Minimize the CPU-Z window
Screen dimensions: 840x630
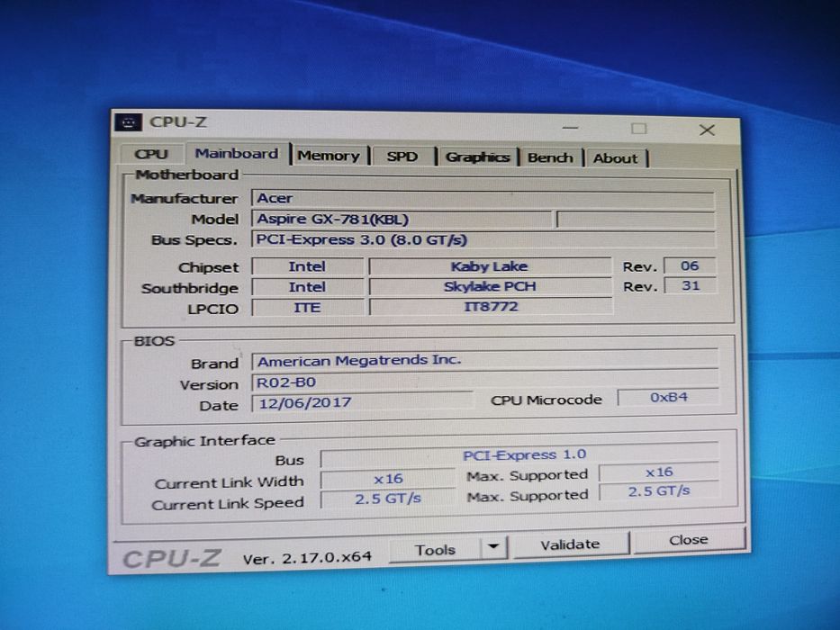pyautogui.click(x=570, y=128)
